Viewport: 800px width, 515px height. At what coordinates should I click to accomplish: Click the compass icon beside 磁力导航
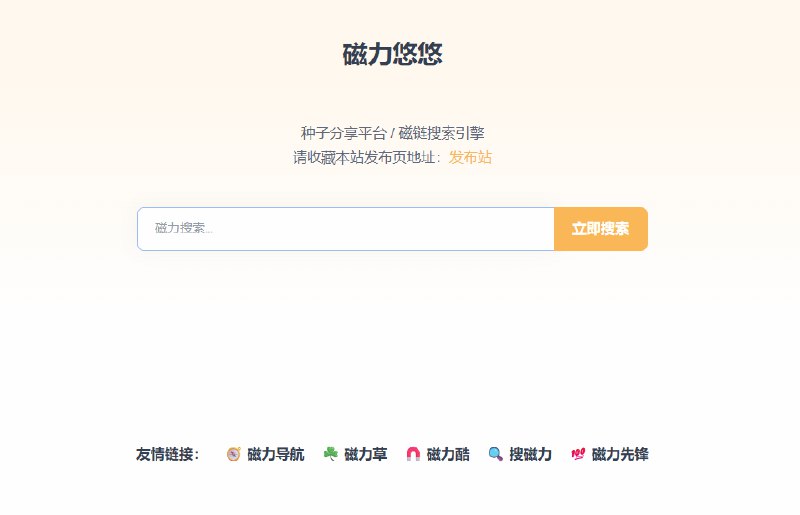click(233, 454)
